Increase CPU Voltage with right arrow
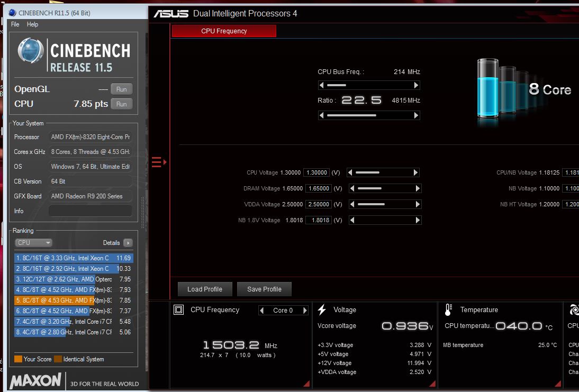Image resolution: width=579 pixels, height=392 pixels. (415, 172)
